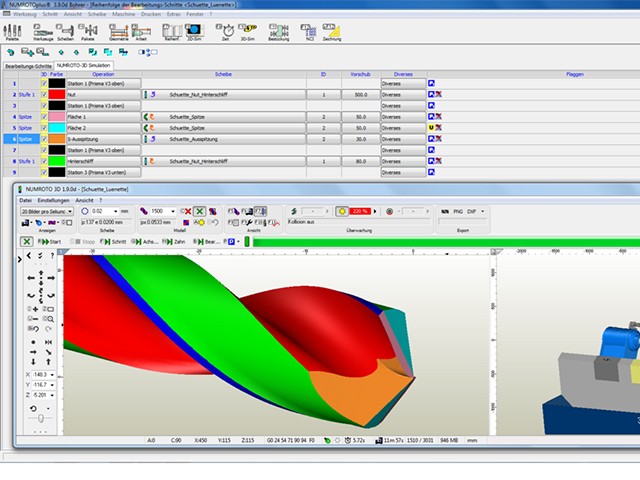Uncheck 3D checkbox for row 4 Fläche 1
Image resolution: width=640 pixels, height=480 pixels.
(x=44, y=117)
